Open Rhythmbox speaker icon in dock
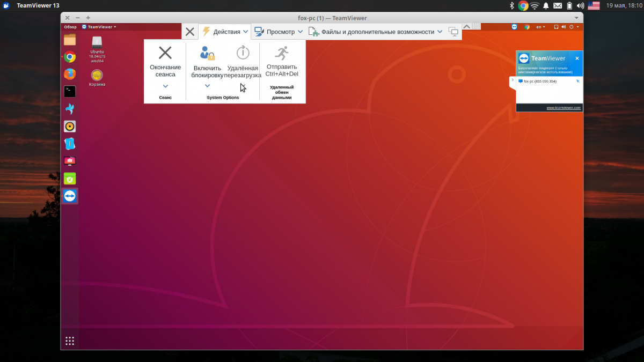The image size is (644, 362). (x=70, y=126)
